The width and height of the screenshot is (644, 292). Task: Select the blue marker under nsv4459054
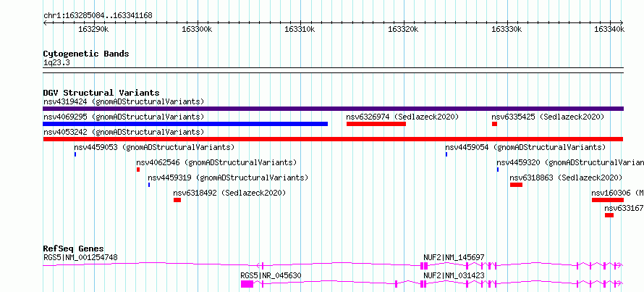coord(446,154)
